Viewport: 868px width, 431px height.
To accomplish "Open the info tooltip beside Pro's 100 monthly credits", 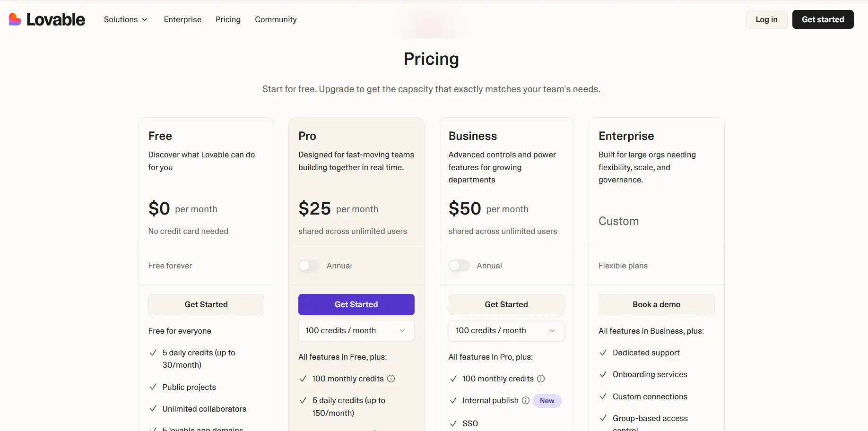I will tap(391, 379).
